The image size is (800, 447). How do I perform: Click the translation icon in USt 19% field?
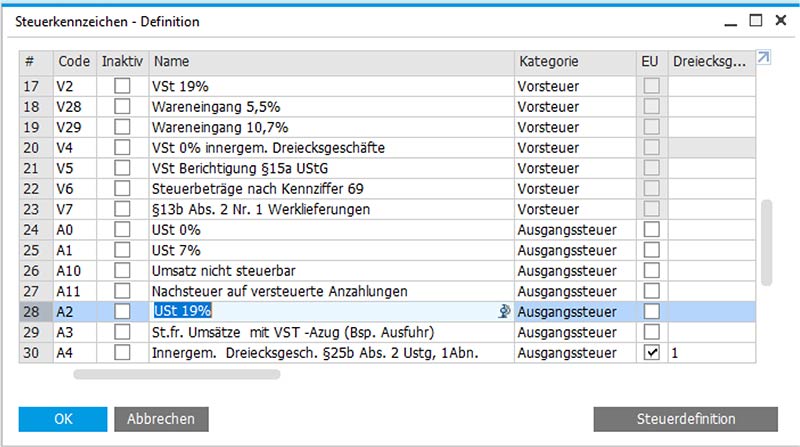tap(505, 311)
